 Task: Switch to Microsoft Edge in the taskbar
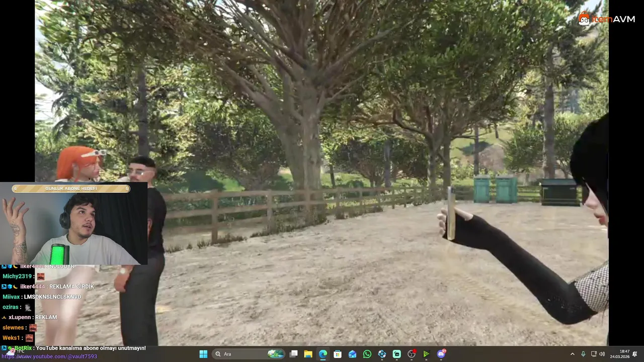tap(323, 354)
